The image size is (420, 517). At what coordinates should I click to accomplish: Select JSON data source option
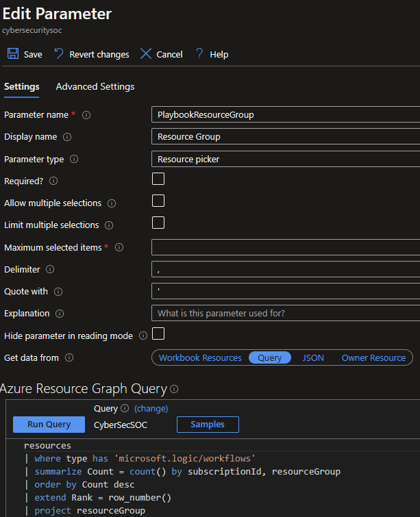coord(313,357)
